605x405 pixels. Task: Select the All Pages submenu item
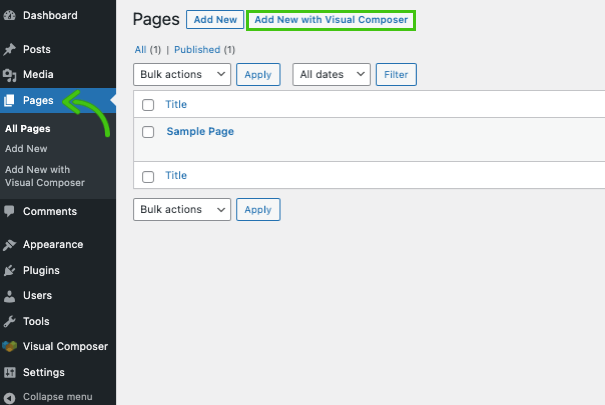[x=28, y=129]
